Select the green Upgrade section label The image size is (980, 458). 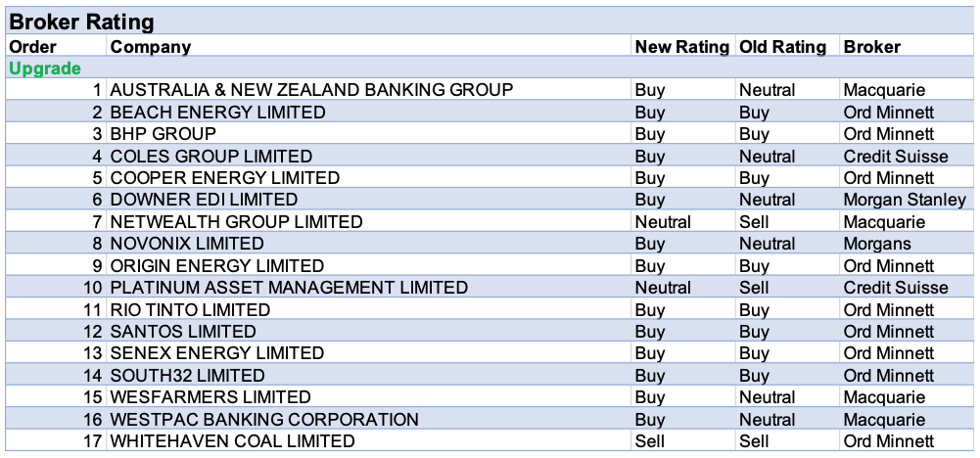pyautogui.click(x=45, y=69)
